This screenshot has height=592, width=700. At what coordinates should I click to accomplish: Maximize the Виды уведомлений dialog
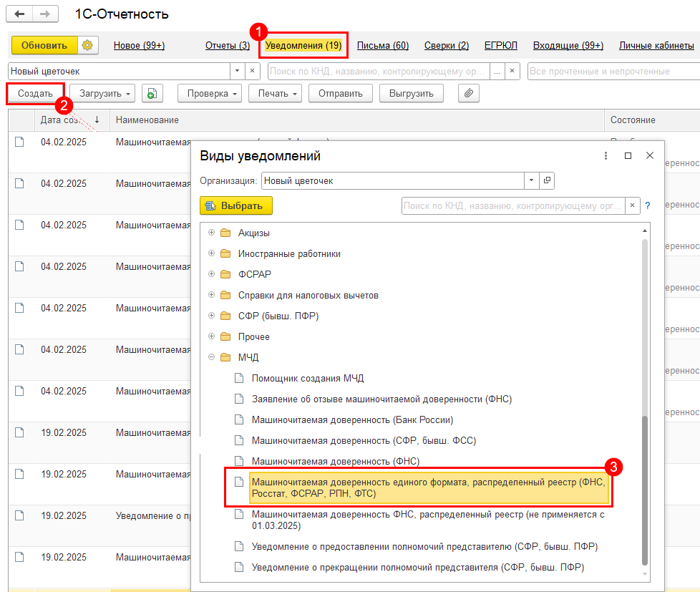pos(628,155)
